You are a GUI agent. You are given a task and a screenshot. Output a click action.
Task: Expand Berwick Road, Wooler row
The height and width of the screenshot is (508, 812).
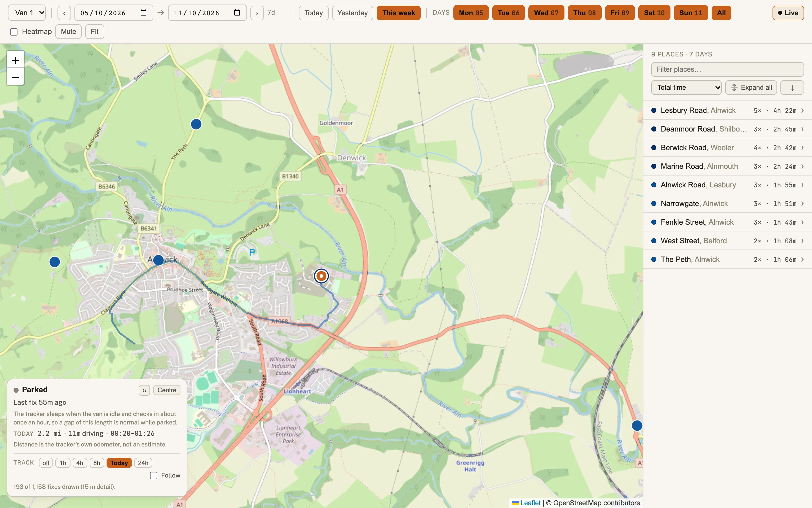coord(727,148)
